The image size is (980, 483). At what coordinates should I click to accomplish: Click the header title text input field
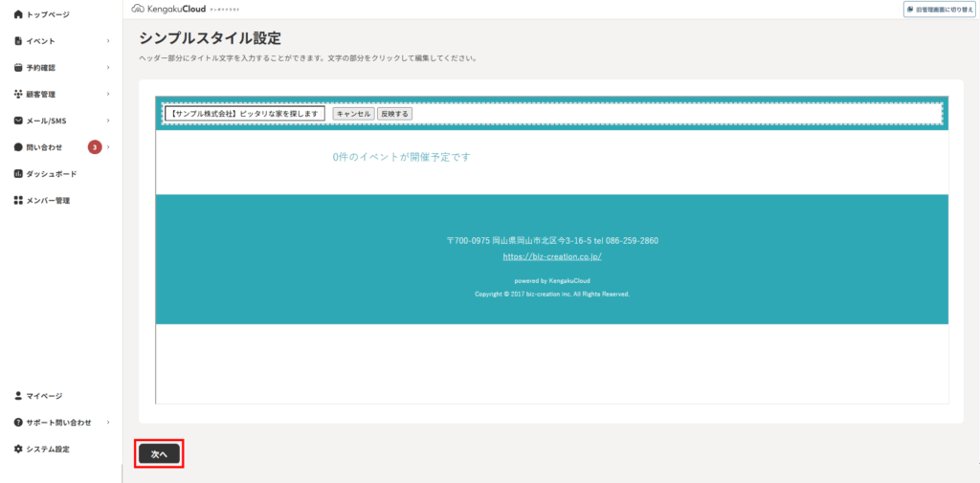[245, 114]
